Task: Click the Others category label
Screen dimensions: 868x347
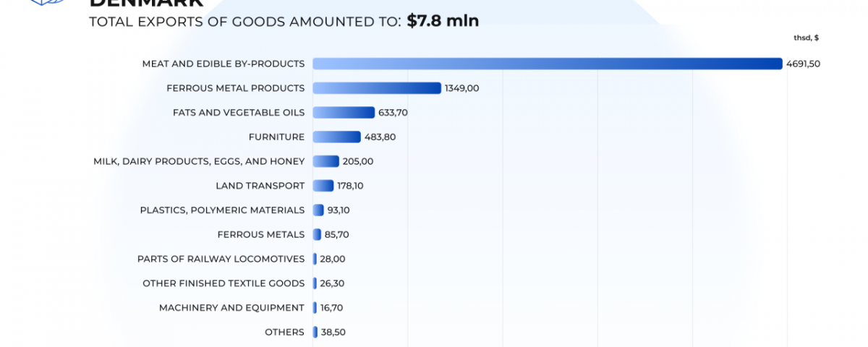Action: click(284, 332)
